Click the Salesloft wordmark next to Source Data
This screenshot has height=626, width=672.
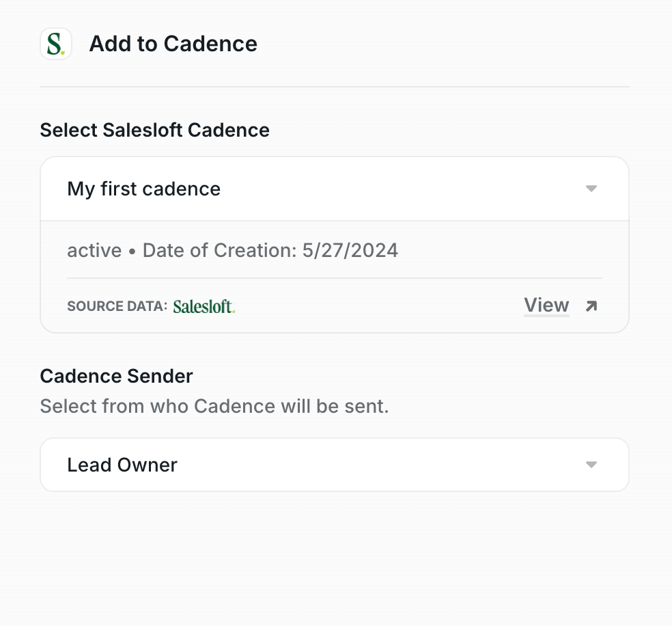[204, 306]
